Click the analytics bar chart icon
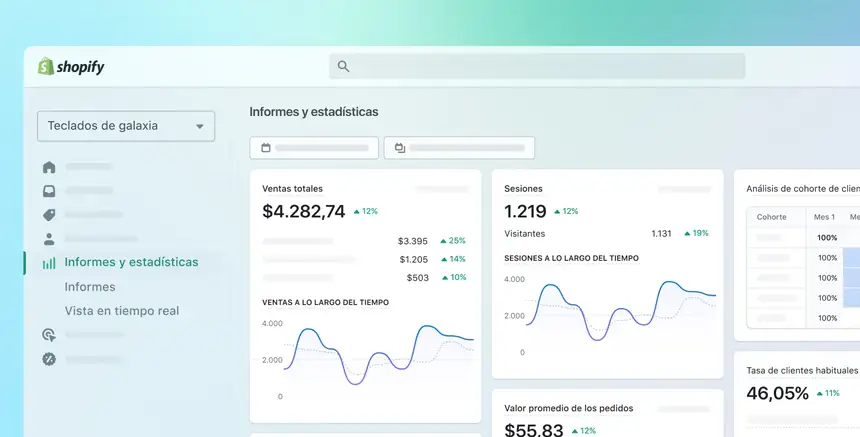 tap(49, 263)
